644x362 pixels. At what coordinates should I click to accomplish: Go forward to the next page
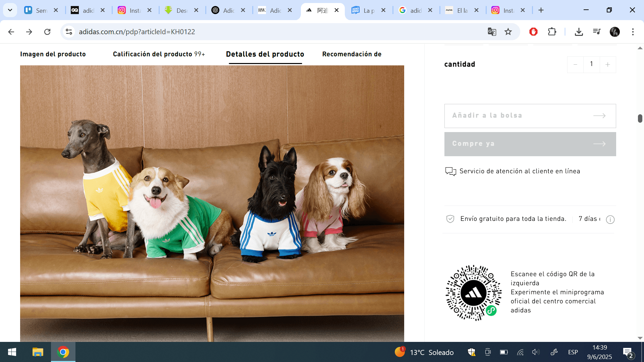tap(29, 32)
